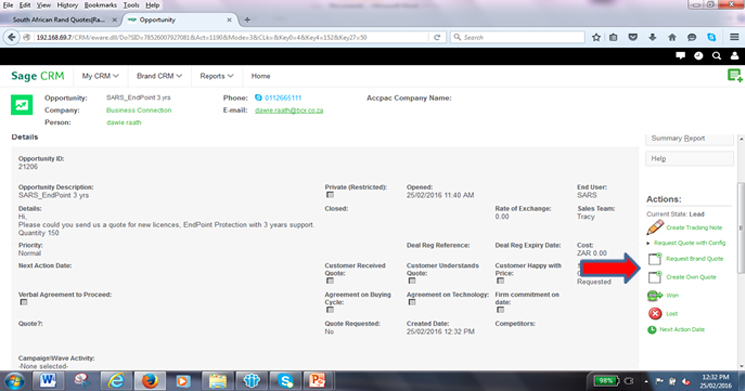Open the Firefox File menu

point(8,5)
